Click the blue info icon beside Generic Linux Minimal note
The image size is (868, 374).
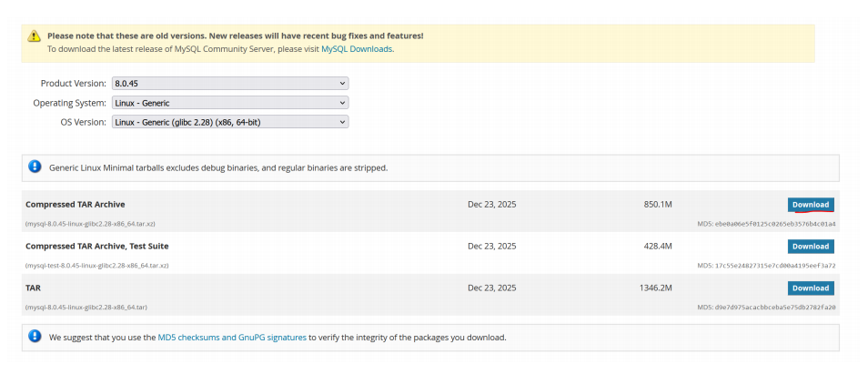pos(35,166)
